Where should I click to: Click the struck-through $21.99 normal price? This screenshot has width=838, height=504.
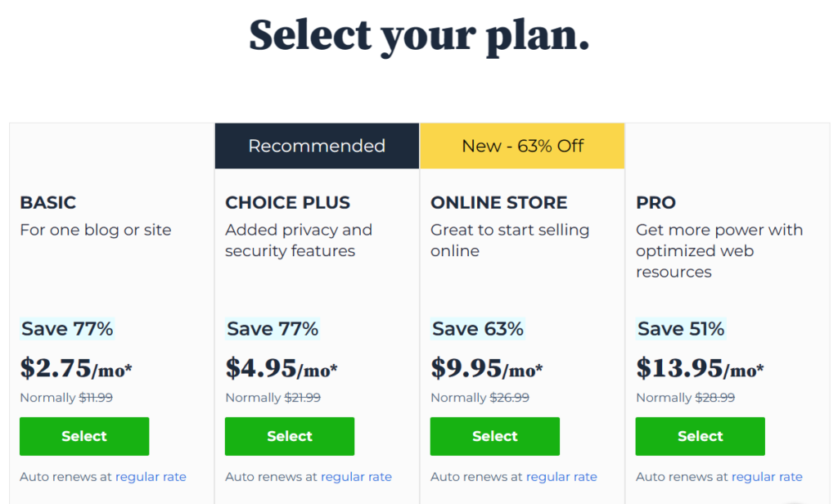pos(303,398)
